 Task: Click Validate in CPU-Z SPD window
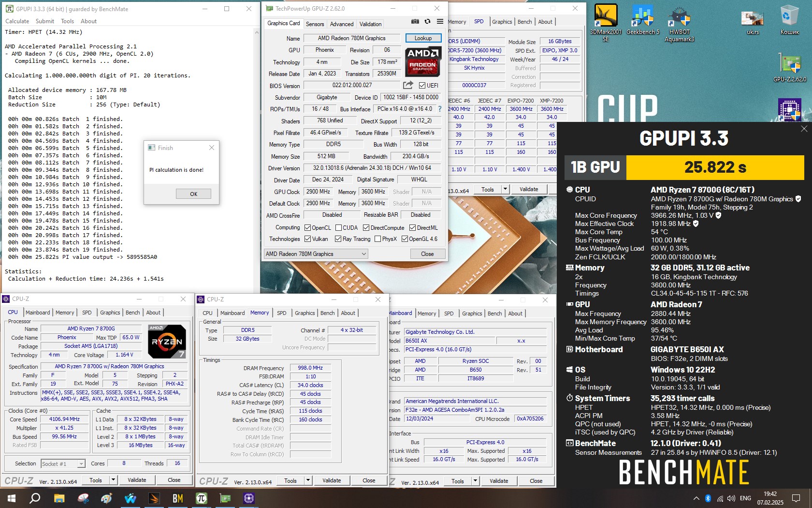point(529,189)
